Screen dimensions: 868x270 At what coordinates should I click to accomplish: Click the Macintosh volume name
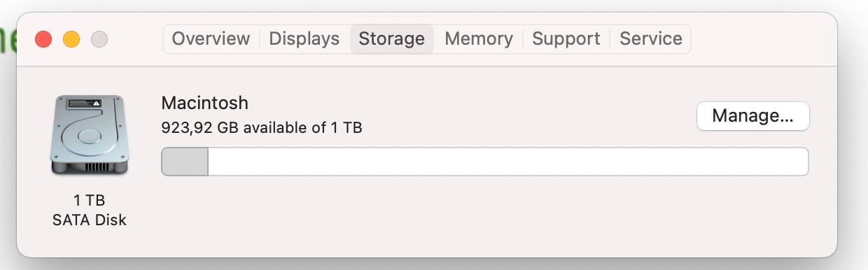point(204,103)
